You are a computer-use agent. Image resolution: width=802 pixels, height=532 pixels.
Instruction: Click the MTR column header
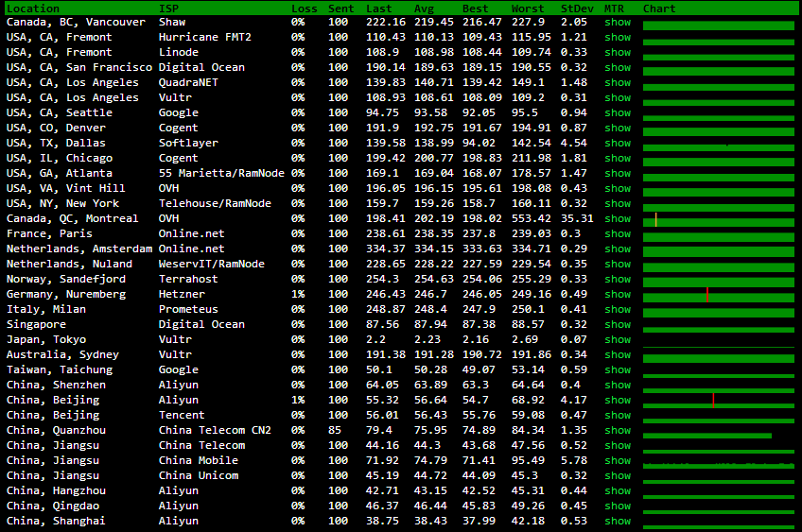[x=614, y=9]
